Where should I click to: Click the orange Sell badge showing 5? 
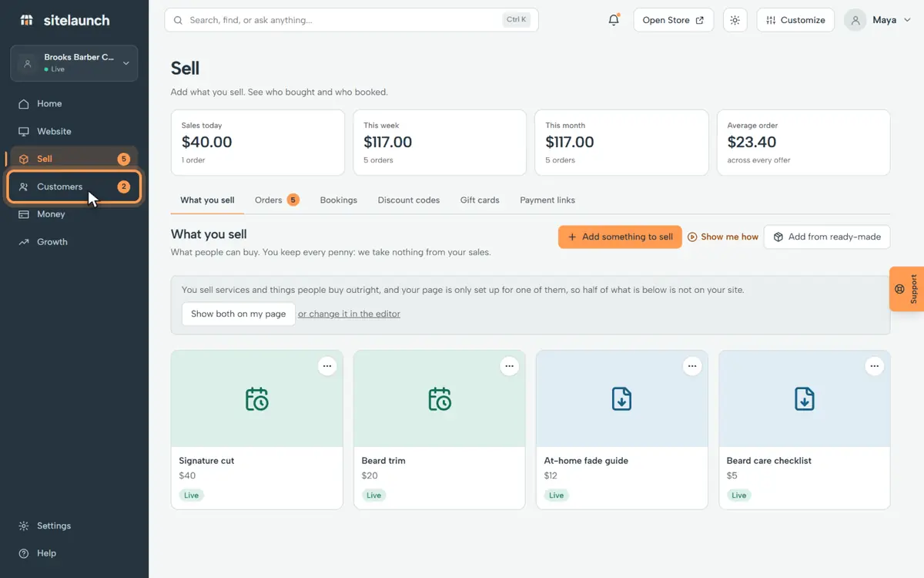(x=123, y=159)
